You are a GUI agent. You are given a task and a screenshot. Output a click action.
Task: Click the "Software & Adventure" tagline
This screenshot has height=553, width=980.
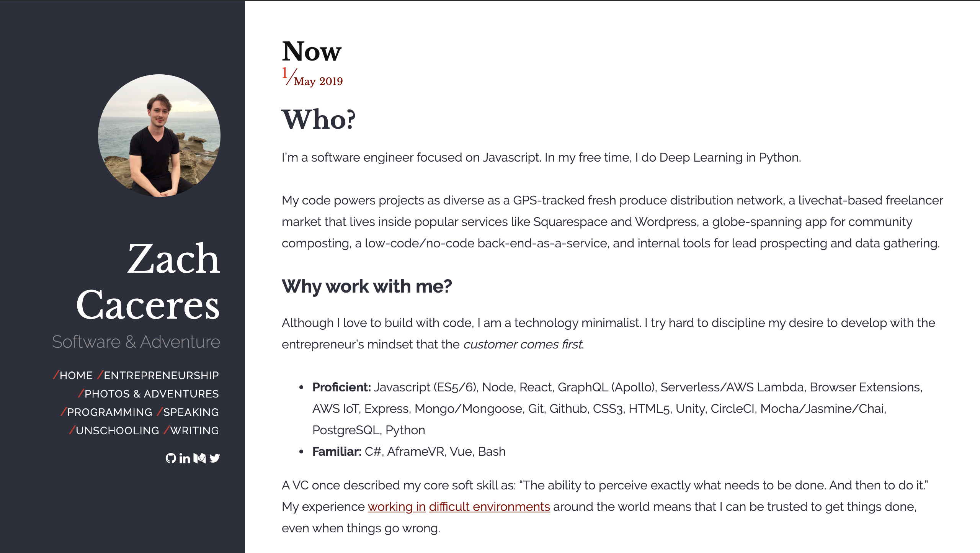136,342
